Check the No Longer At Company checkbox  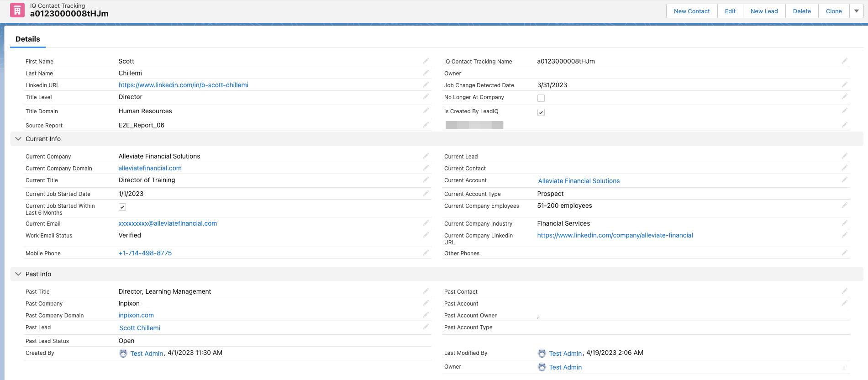click(541, 98)
